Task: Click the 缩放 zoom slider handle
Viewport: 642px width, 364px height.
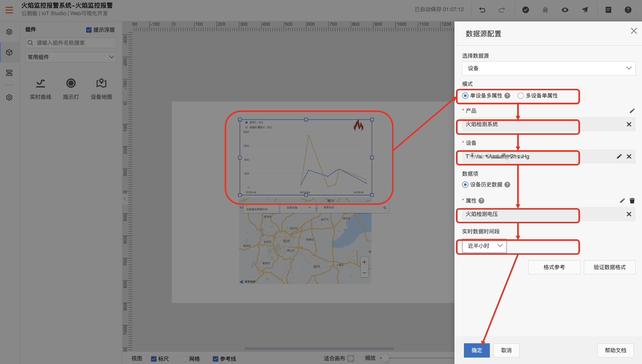Action: coord(385,358)
